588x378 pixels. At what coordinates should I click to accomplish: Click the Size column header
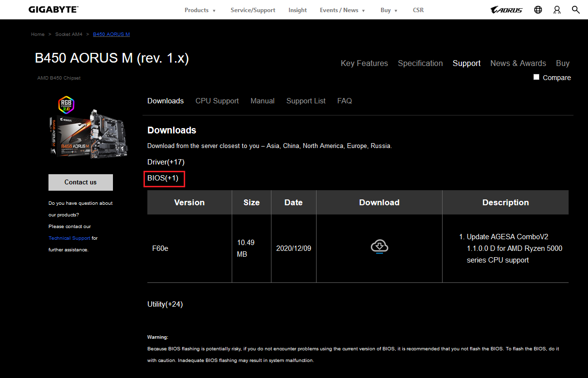click(x=252, y=202)
